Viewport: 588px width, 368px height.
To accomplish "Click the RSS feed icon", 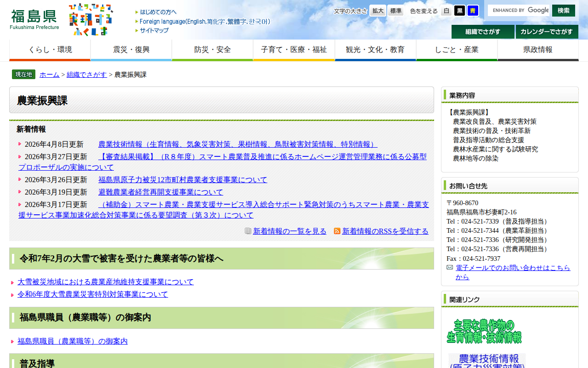I will tap(337, 231).
